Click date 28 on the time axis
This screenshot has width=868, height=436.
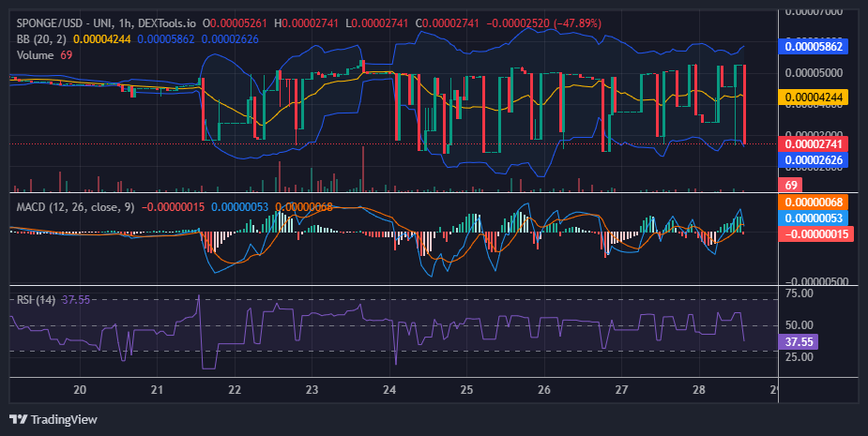pos(699,389)
